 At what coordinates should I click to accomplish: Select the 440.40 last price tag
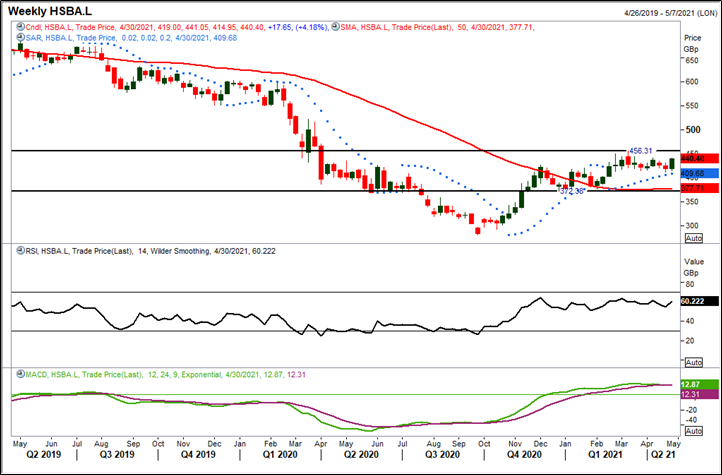pyautogui.click(x=699, y=158)
